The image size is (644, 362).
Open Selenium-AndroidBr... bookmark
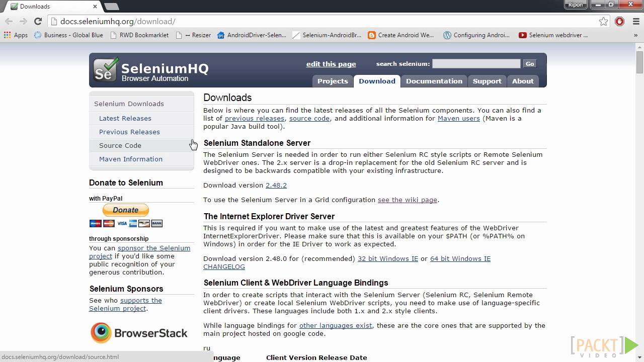coord(327,35)
